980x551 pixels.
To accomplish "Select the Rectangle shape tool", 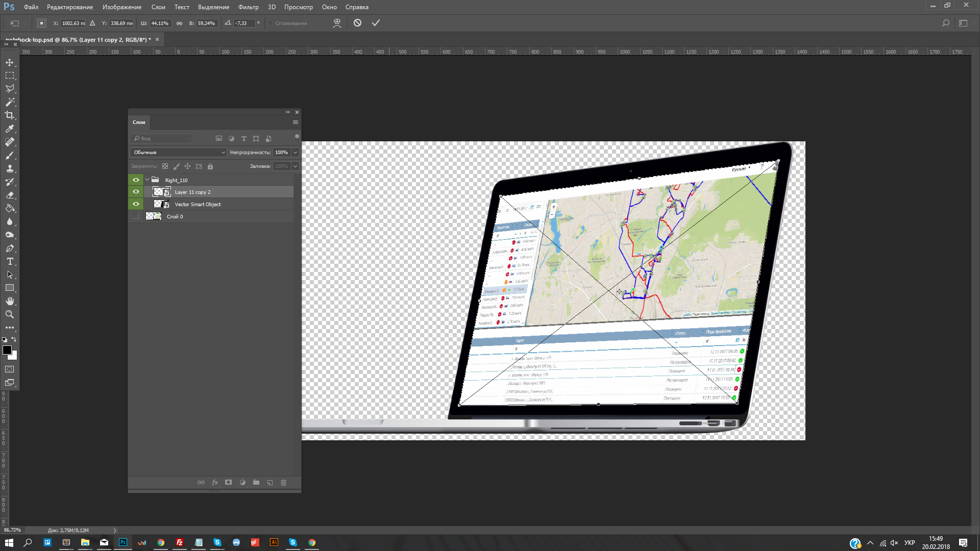I will [x=10, y=288].
